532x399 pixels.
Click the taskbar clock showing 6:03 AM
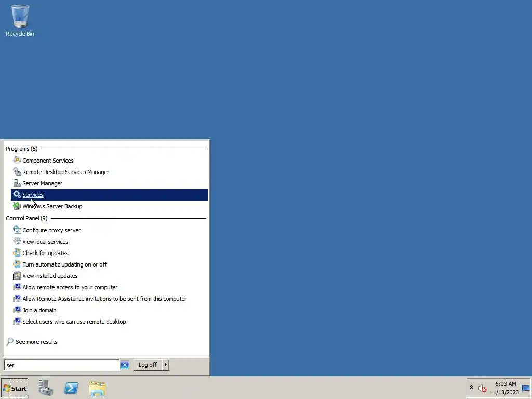click(x=506, y=388)
